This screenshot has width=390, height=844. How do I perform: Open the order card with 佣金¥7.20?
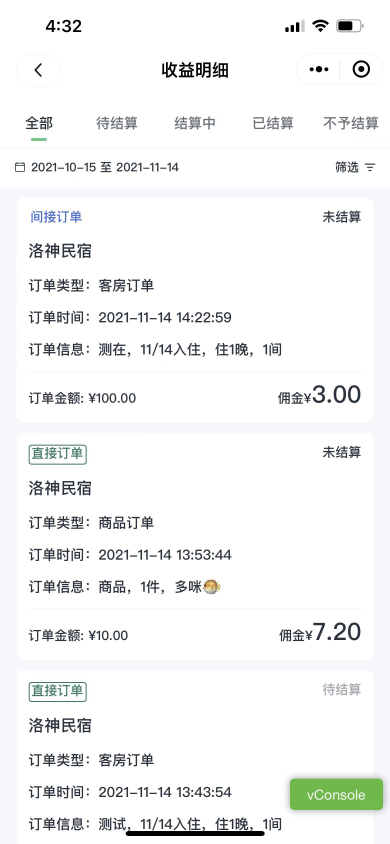point(195,546)
